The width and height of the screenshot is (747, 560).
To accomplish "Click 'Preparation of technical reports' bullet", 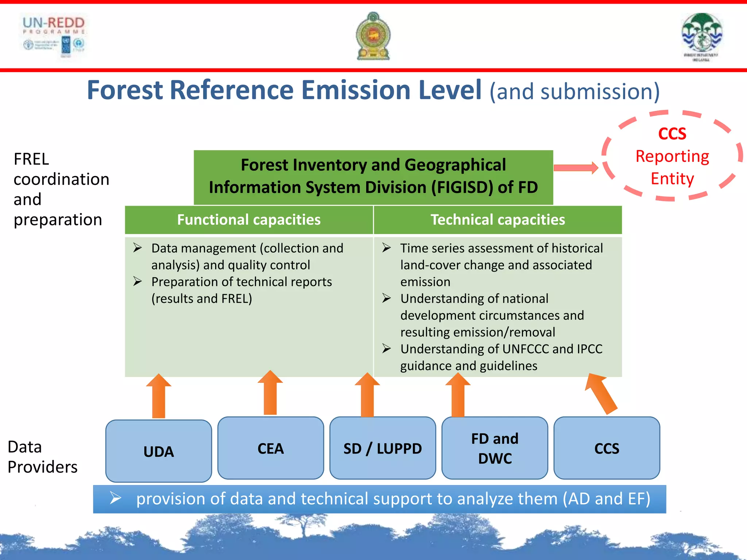I will (x=233, y=290).
